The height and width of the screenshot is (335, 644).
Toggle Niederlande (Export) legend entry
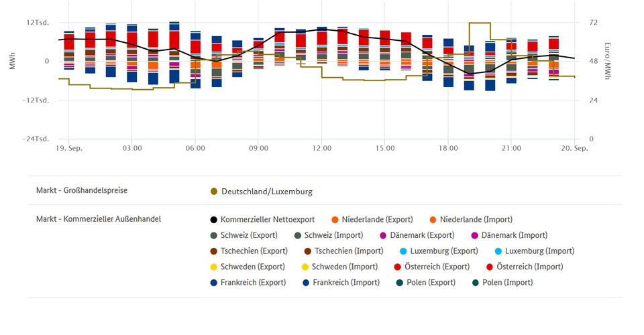[x=372, y=219]
